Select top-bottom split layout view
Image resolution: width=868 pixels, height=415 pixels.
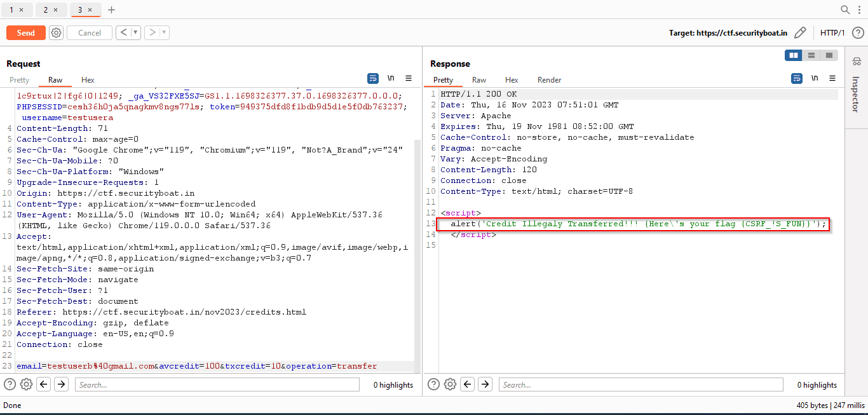coord(811,55)
